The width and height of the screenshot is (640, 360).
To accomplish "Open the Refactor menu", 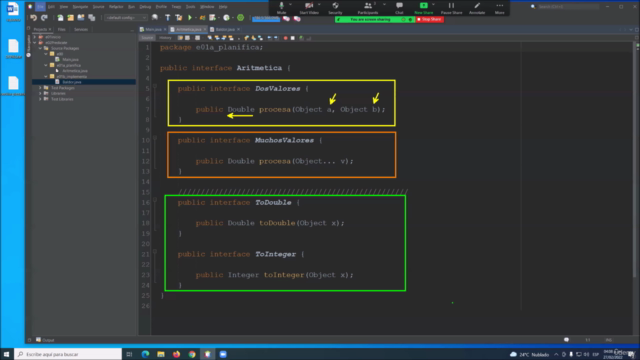I will pos(116,7).
